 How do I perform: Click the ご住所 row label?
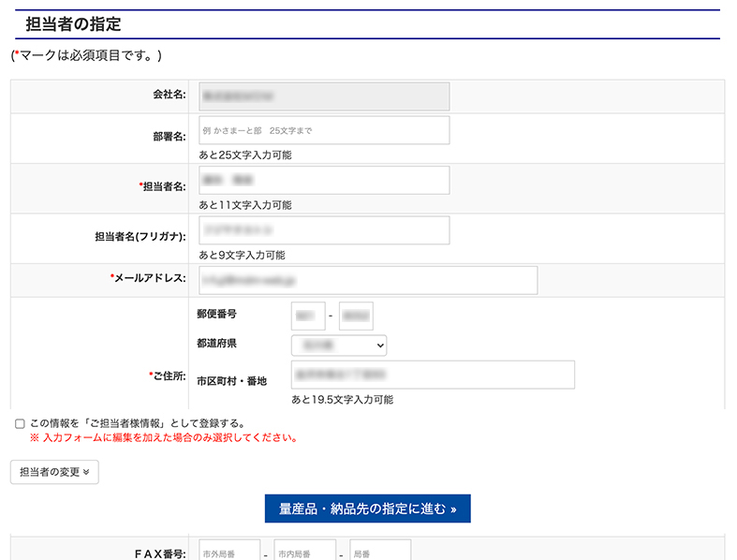coord(170,376)
